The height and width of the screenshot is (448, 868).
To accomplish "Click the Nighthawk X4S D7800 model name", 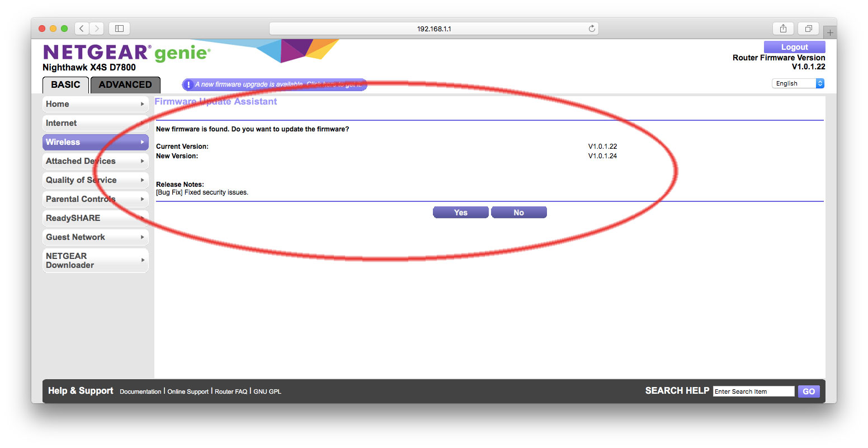I will point(89,68).
